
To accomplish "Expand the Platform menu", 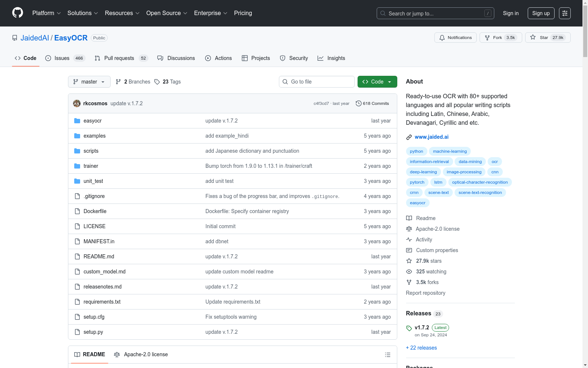I will pos(46,13).
